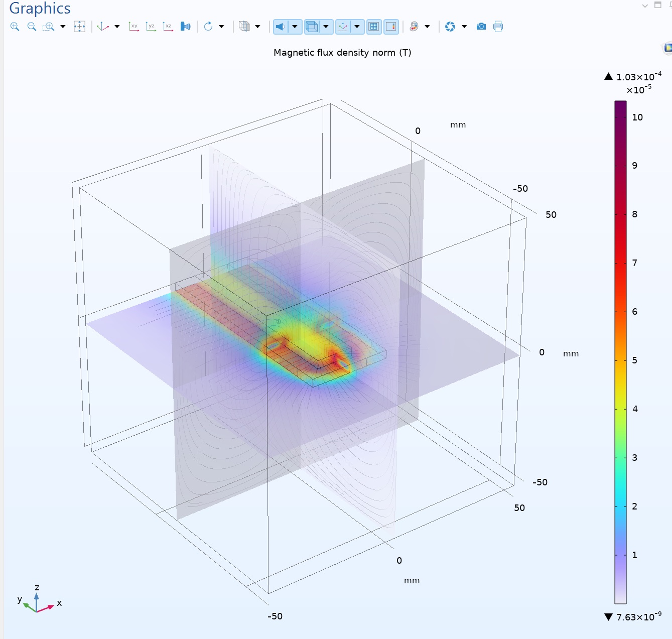
Task: Toggle the axis orientation display button
Action: pos(343,27)
